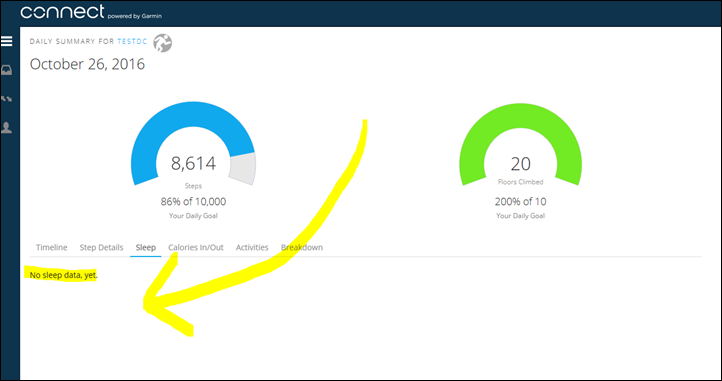
Task: Open the Step Details tab
Action: pos(101,247)
